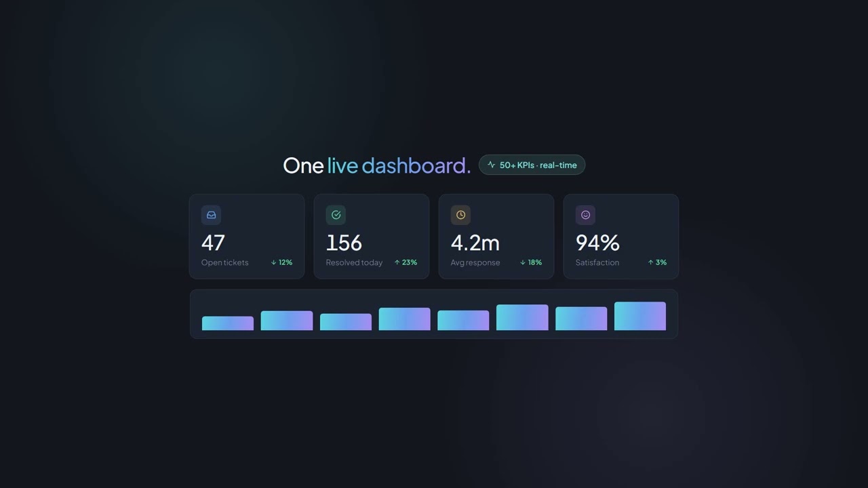Click the 'Avg response' label
The height and width of the screenshot is (488, 868).
(x=475, y=262)
